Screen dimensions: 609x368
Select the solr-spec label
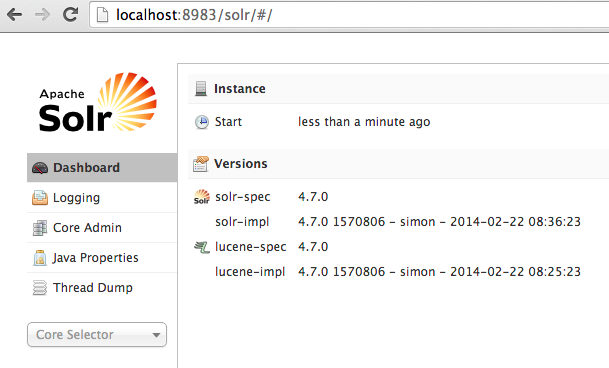243,197
